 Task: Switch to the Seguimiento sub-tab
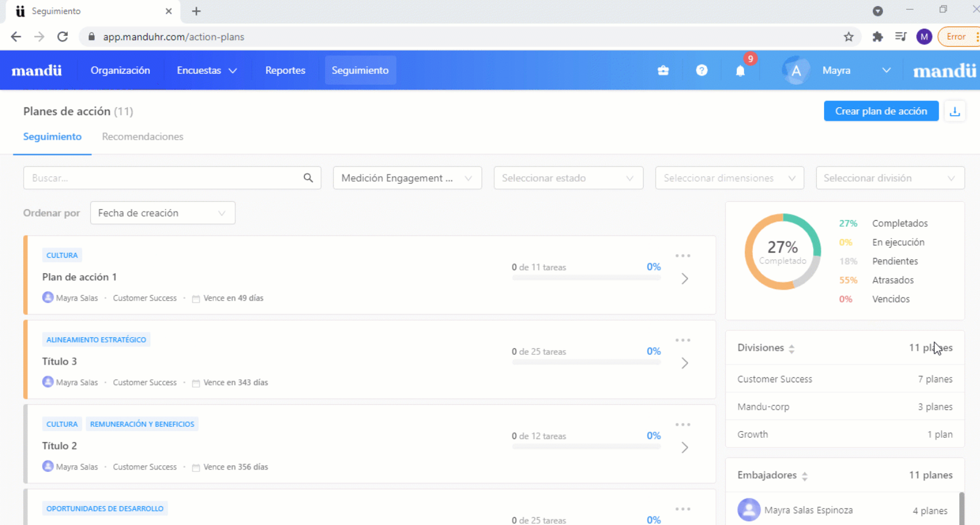[52, 137]
